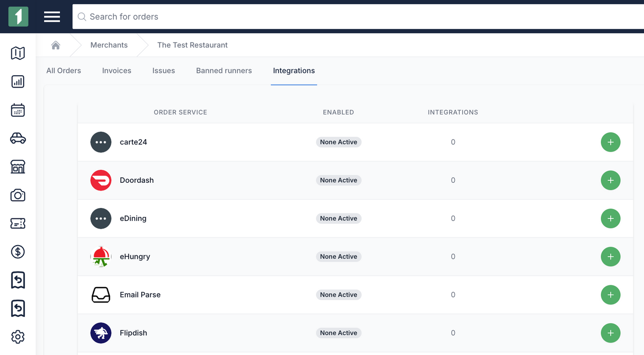Switch to the All Orders tab
Screen dimensions: 644x355
pos(63,71)
